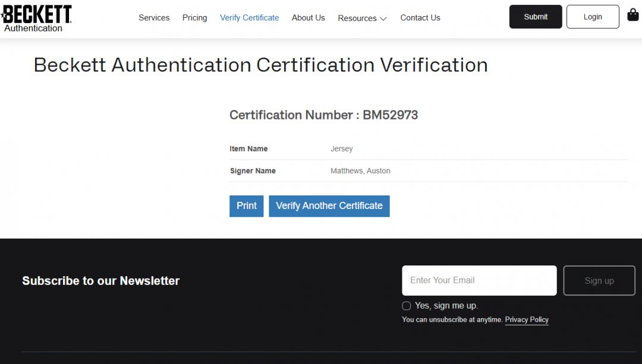Open the shopping bag cart icon
The width and height of the screenshot is (642, 364).
pos(633,15)
